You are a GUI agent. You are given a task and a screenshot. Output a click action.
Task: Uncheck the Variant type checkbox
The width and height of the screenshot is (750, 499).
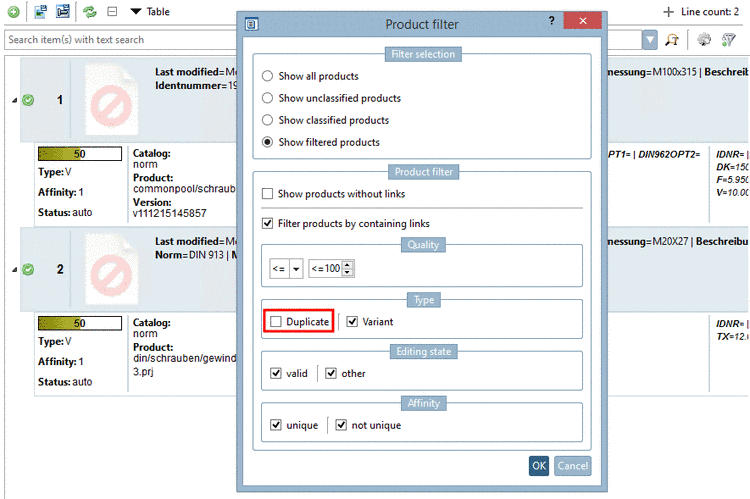[352, 322]
